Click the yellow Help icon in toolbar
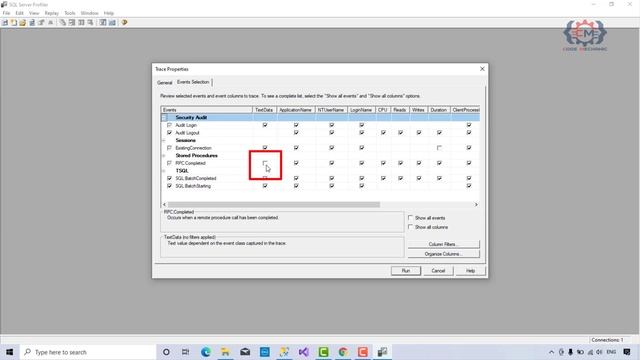Image resolution: width=640 pixels, height=360 pixels. (124, 22)
